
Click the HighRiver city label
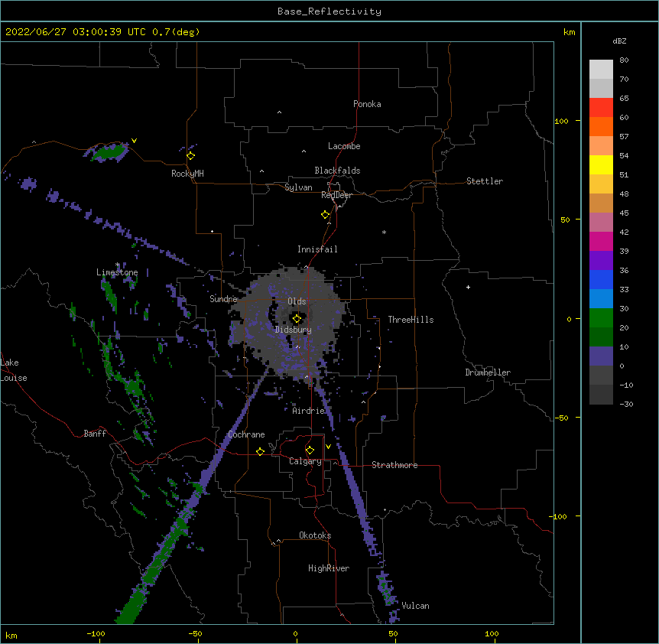point(329,568)
